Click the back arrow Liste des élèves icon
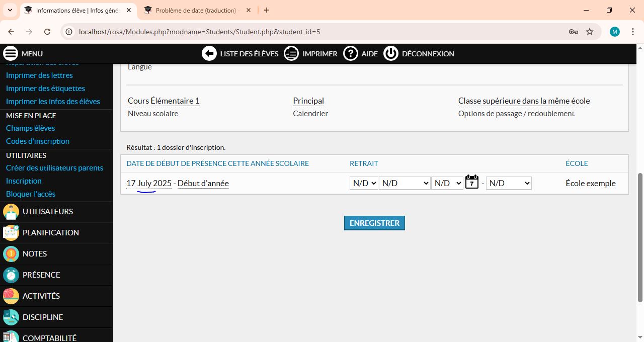 tap(209, 53)
